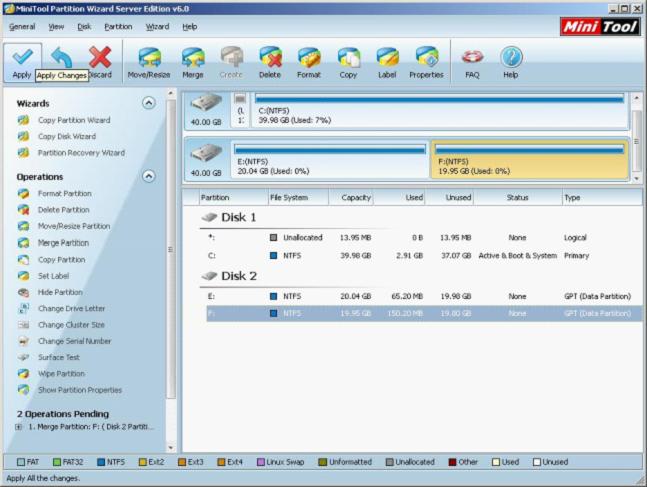647x487 pixels.
Task: Click the Copy toolbar icon
Action: pyautogui.click(x=348, y=58)
